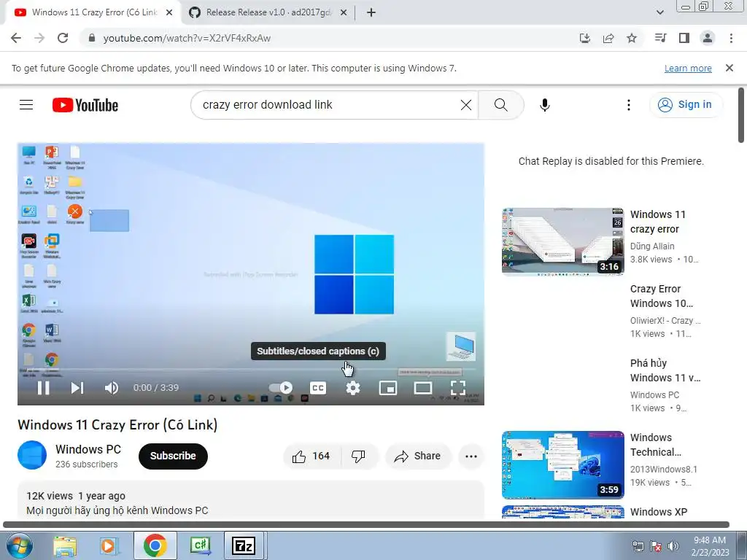
Task: Skip to next video
Action: pyautogui.click(x=77, y=388)
